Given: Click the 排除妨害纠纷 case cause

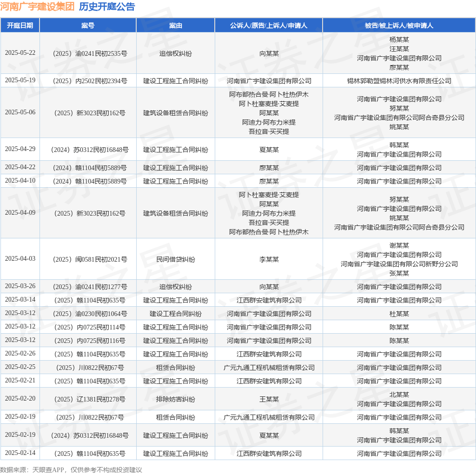Looking at the screenshot, I should tap(175, 399).
